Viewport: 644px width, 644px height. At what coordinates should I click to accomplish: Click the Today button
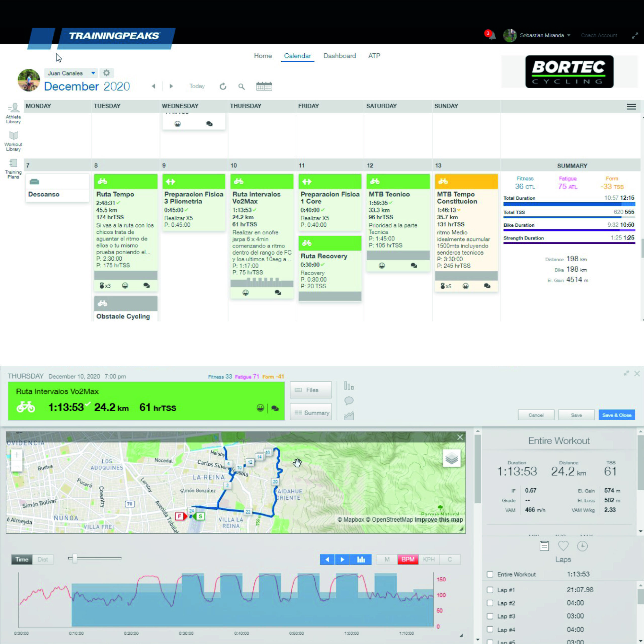tap(197, 86)
